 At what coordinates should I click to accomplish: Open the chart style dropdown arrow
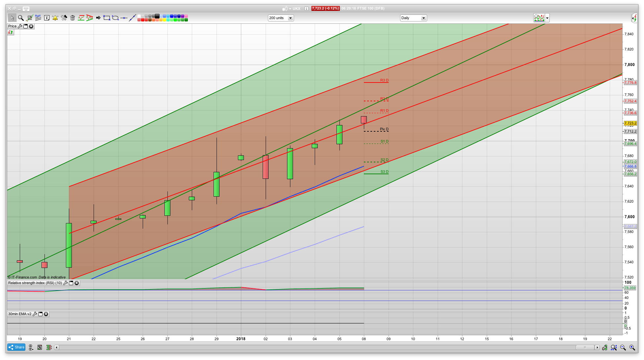point(547,18)
